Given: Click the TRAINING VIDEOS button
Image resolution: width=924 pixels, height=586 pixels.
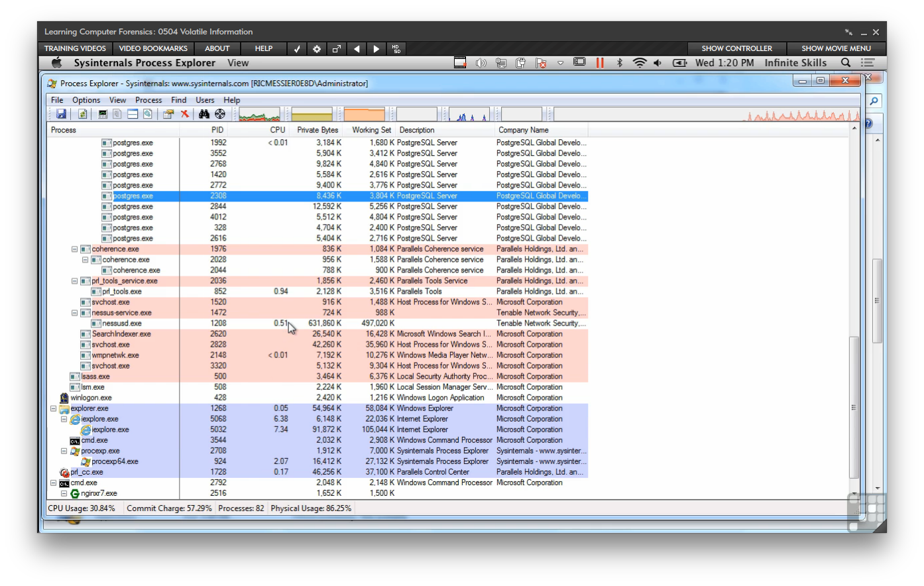Looking at the screenshot, I should pyautogui.click(x=75, y=48).
